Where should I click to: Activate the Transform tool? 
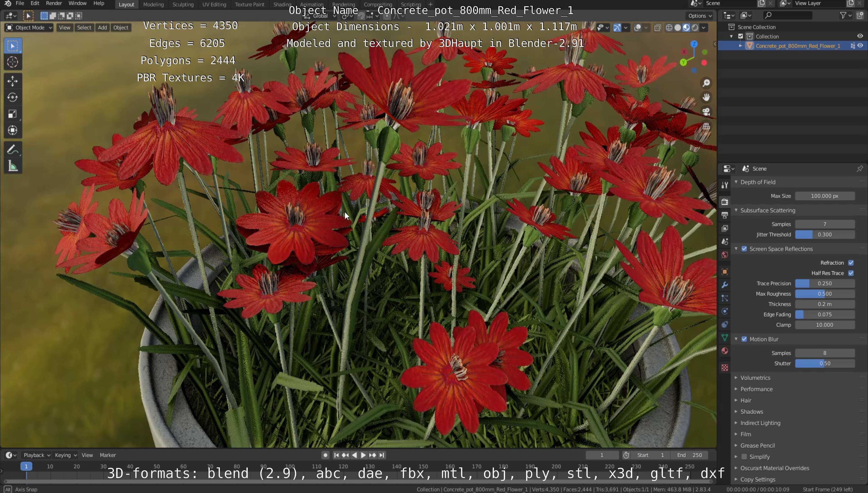pyautogui.click(x=12, y=130)
